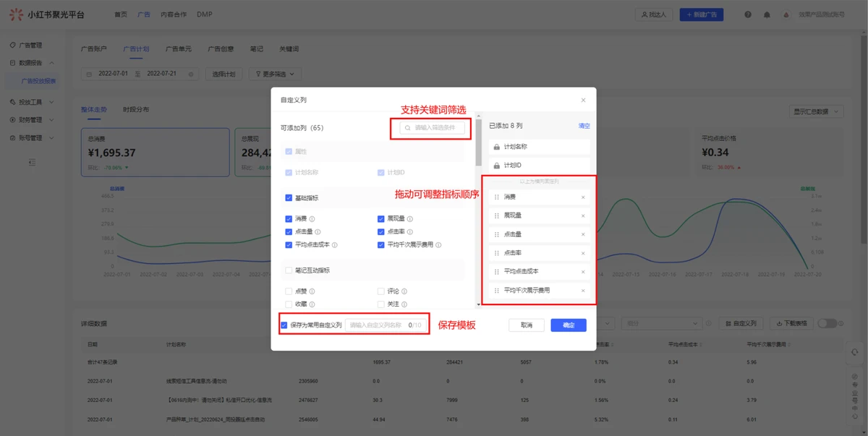
Task: Open the 显示汇总数据 dropdown
Action: pyautogui.click(x=816, y=112)
